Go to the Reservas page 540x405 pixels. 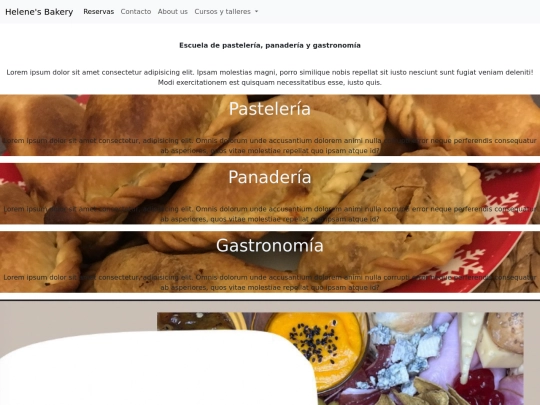coord(98,12)
